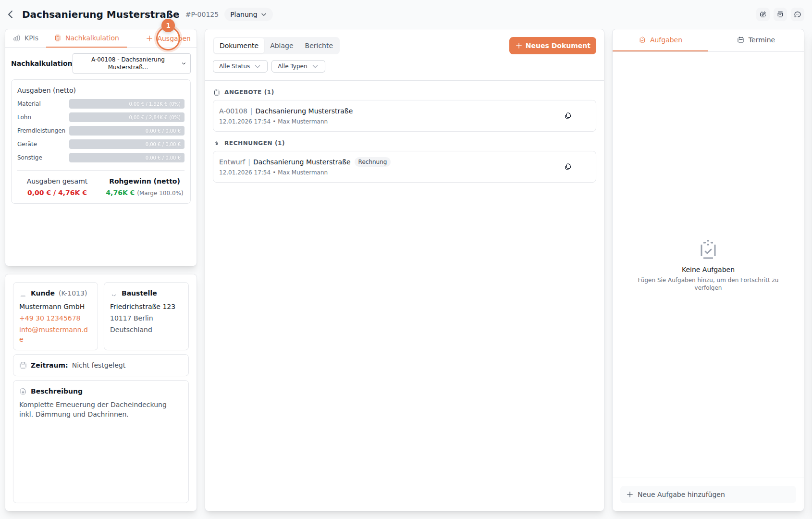Click the copy icon on the draft invoice

(567, 167)
